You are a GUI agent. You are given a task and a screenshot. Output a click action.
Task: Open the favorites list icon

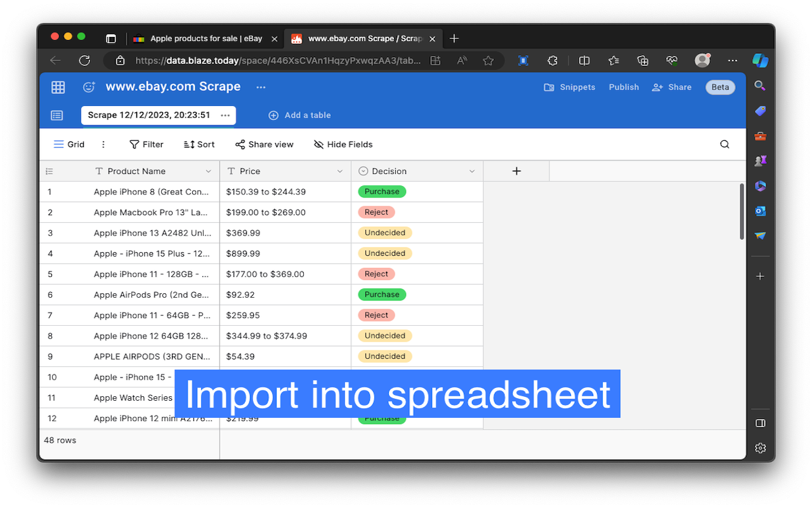pyautogui.click(x=613, y=60)
